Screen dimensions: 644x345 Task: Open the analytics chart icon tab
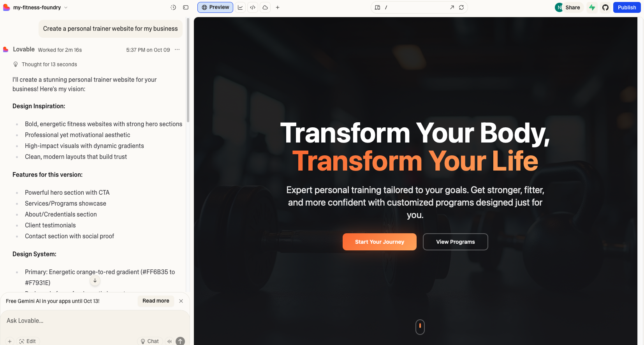tap(240, 7)
